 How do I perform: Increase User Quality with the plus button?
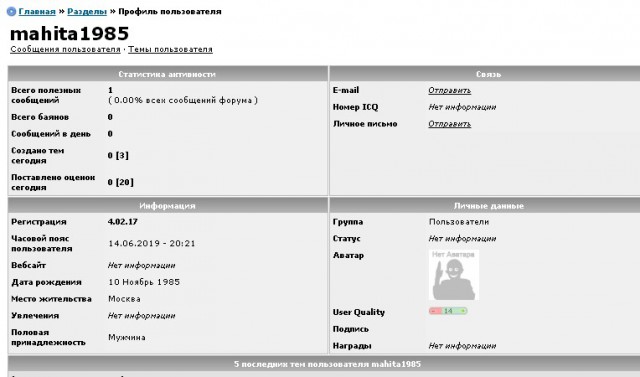pos(463,311)
